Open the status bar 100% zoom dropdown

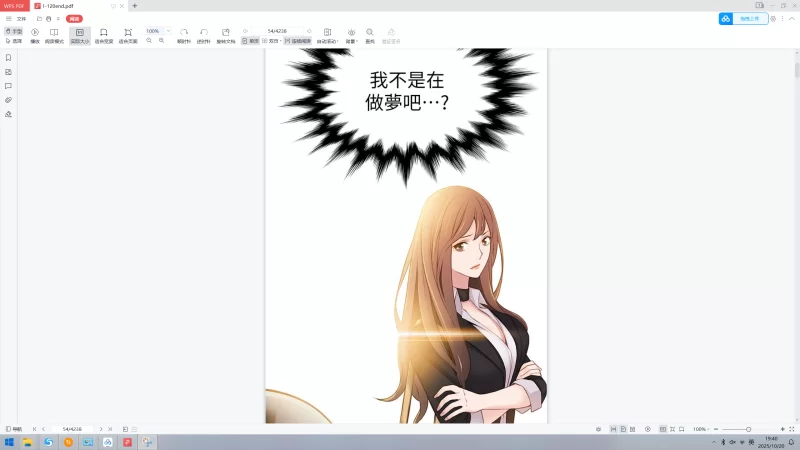701,429
